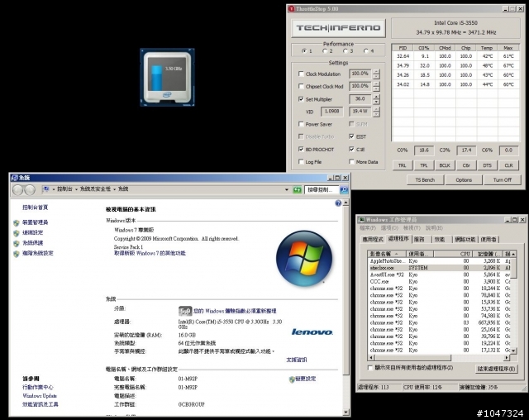Click shield icon beside 遠端設定
Screen dimensions: 529x420
(x=17, y=233)
